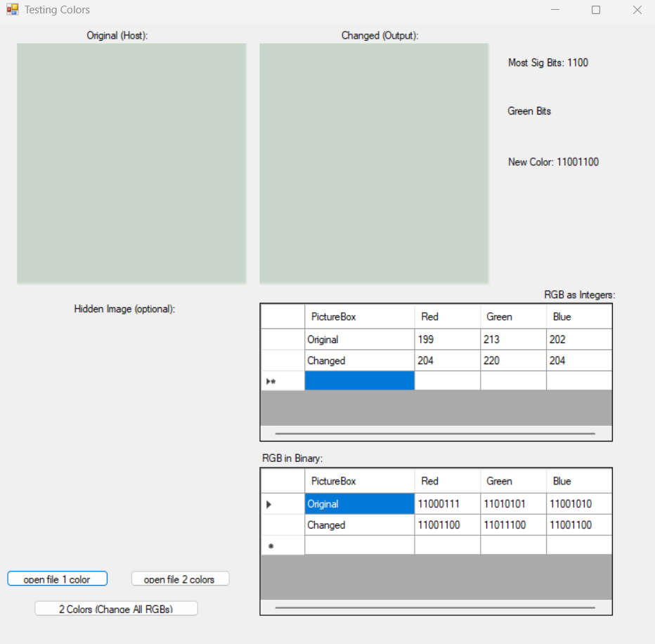Screen dimensions: 655x644
Task: Click the highlighted new-row cell in integers grid
Action: (359, 381)
